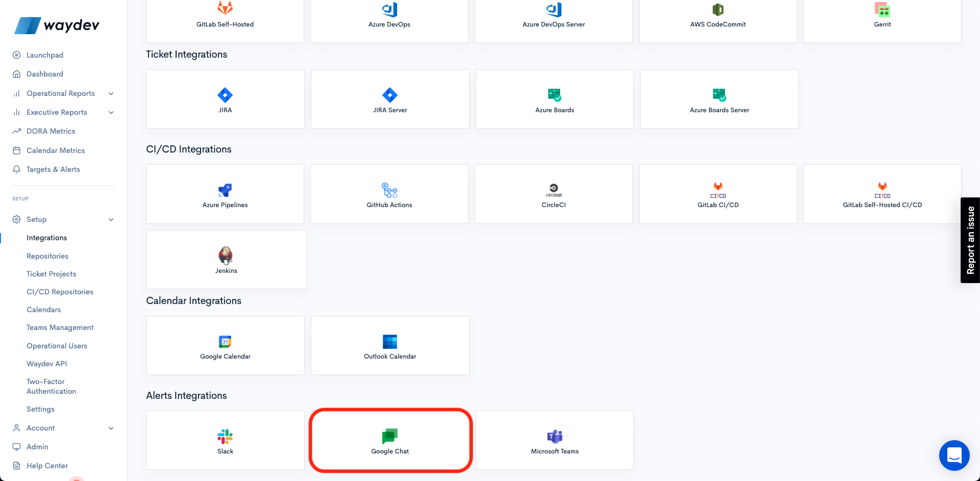Open Operational Users page
The height and width of the screenshot is (481, 980).
pyautogui.click(x=57, y=346)
